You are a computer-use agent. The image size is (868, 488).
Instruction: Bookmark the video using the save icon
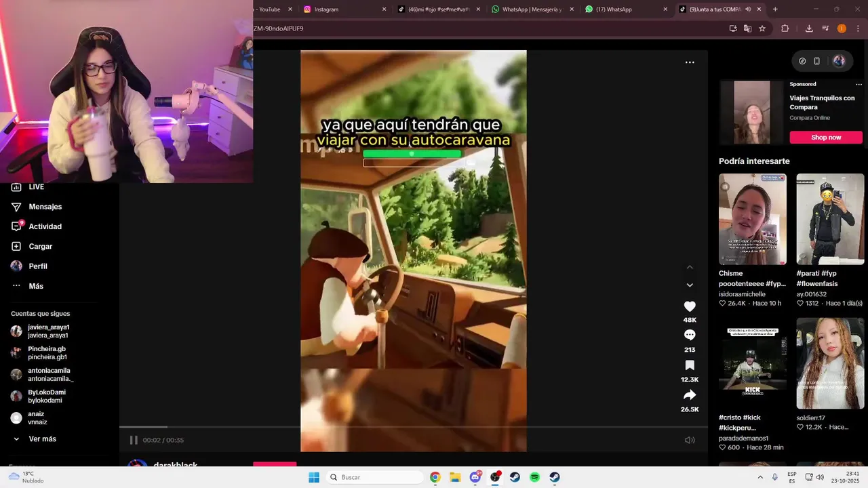pyautogui.click(x=690, y=365)
